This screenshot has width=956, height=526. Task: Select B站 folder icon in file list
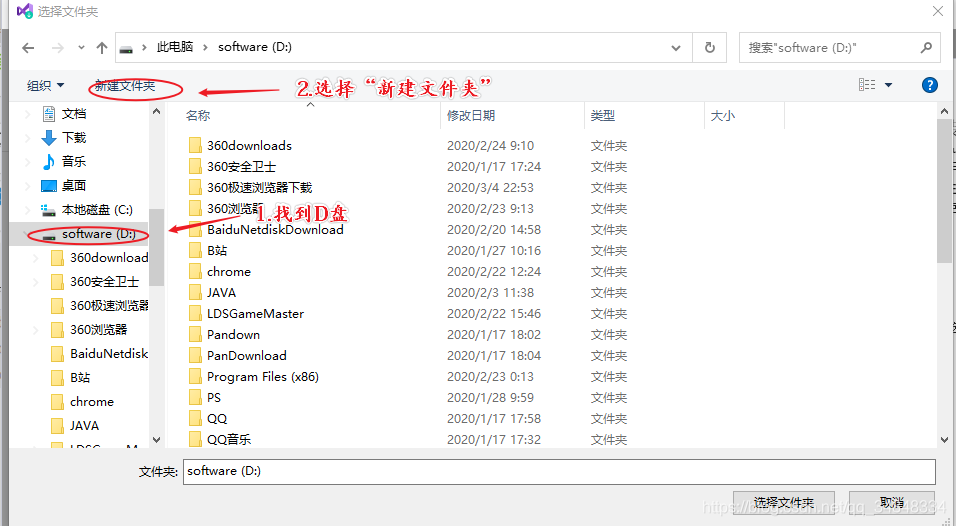coord(195,251)
